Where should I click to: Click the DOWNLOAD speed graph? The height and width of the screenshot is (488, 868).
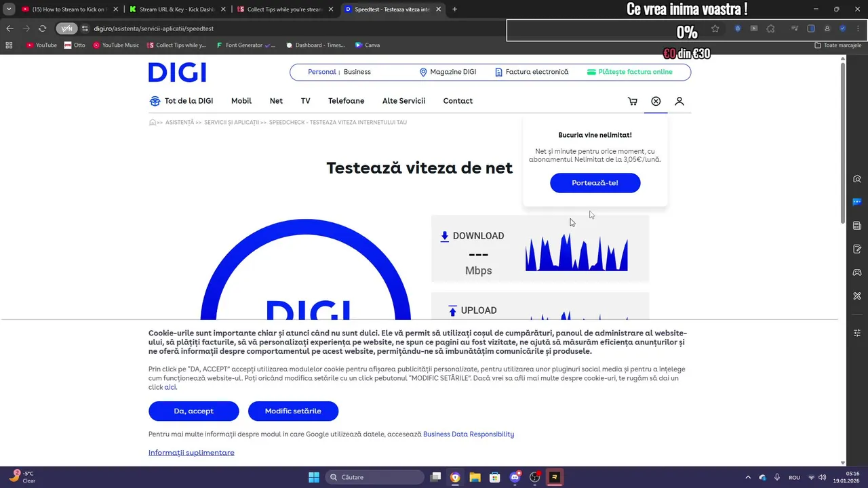point(576,252)
